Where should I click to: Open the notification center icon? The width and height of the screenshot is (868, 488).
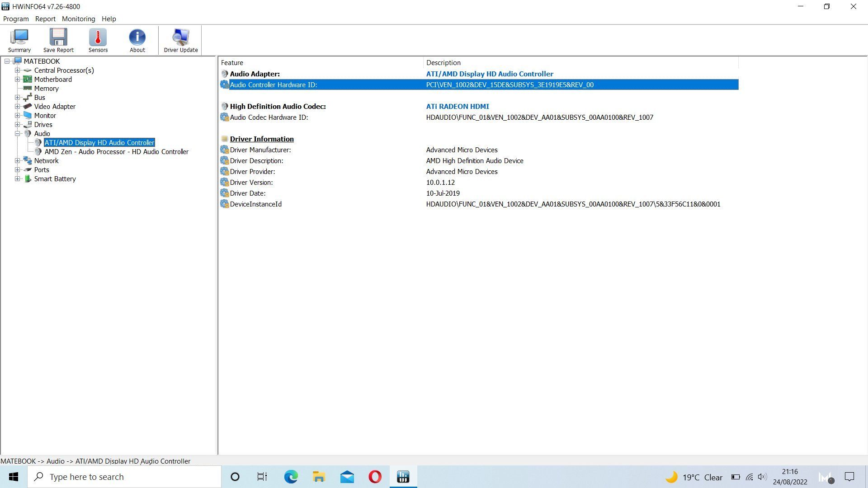(x=849, y=477)
